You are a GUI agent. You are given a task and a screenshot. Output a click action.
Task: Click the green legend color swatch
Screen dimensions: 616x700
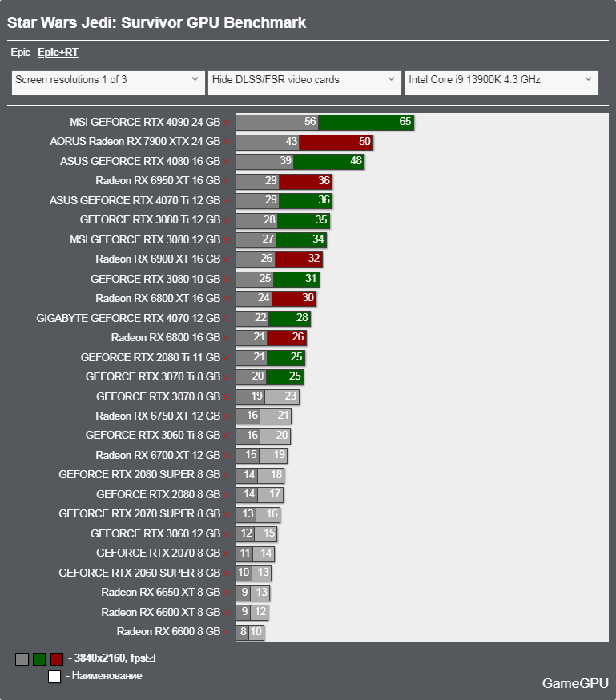tap(39, 659)
